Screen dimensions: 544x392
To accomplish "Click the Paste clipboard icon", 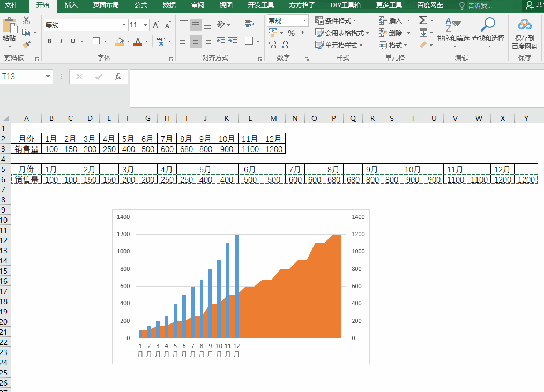I will (9, 26).
